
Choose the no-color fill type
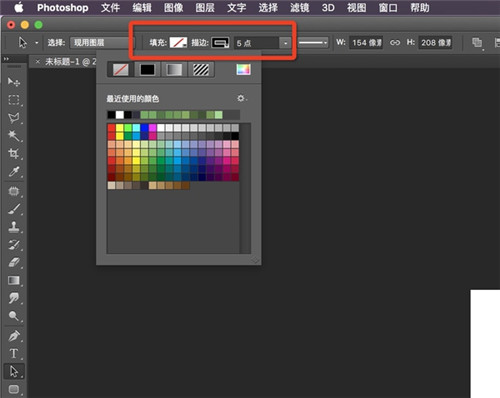click(x=120, y=70)
